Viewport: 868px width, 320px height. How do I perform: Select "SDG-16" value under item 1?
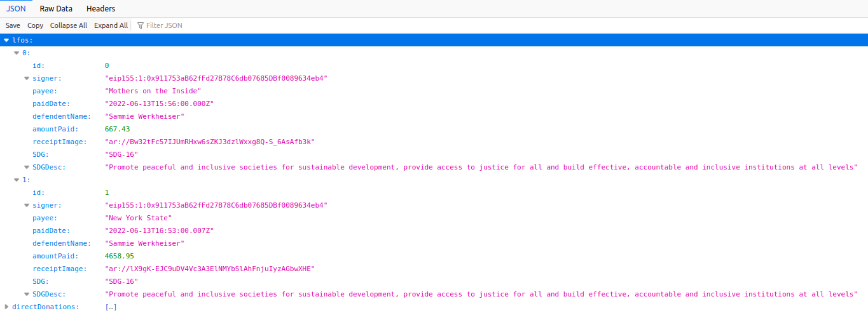[x=121, y=281]
